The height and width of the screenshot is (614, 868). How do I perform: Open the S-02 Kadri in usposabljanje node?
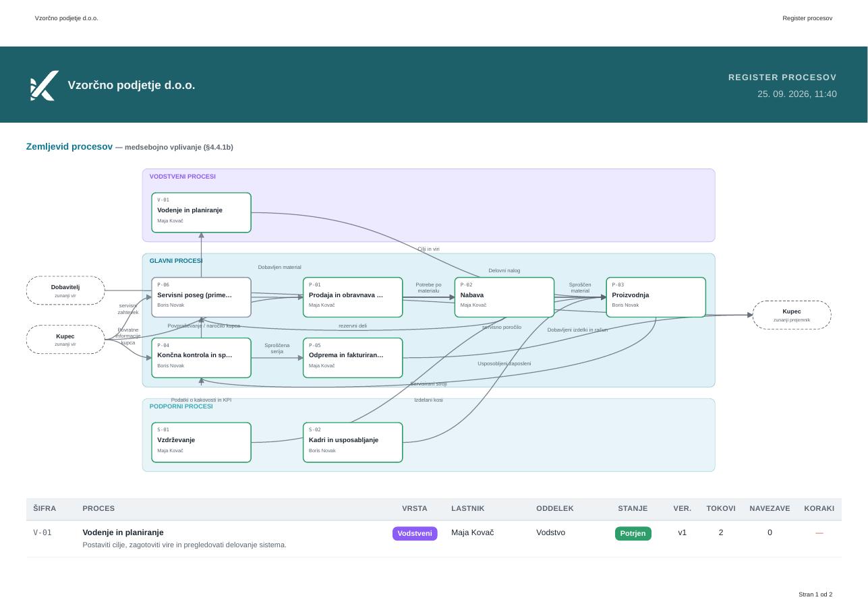353,442
